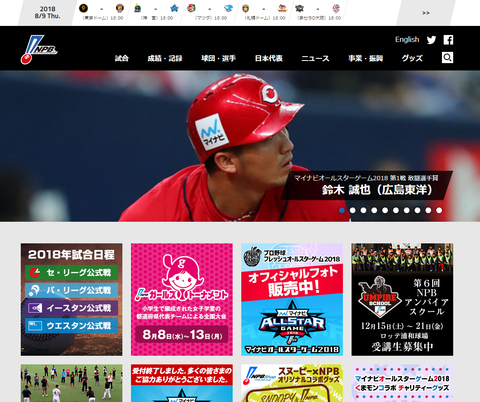Open the Mazda Stadium game team logos
Screen dimensions: 480x402
[210, 8]
